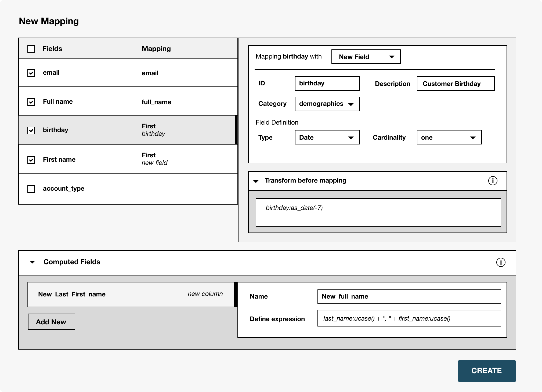Change the Type Date dropdown
The width and height of the screenshot is (542, 392).
coord(327,137)
